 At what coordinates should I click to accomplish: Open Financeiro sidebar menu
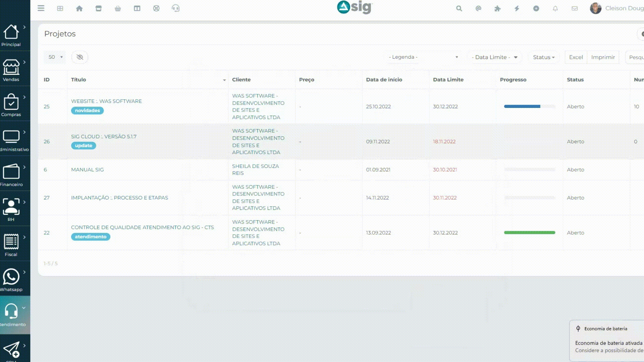(x=11, y=175)
